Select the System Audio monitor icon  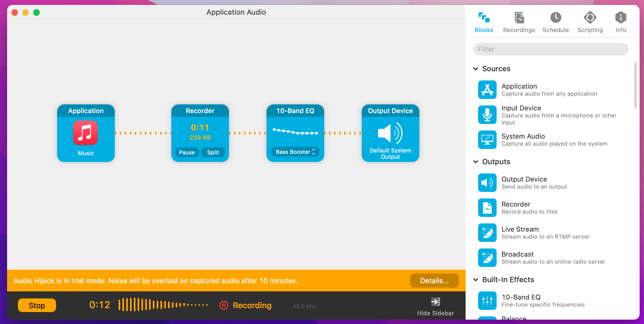pos(487,140)
